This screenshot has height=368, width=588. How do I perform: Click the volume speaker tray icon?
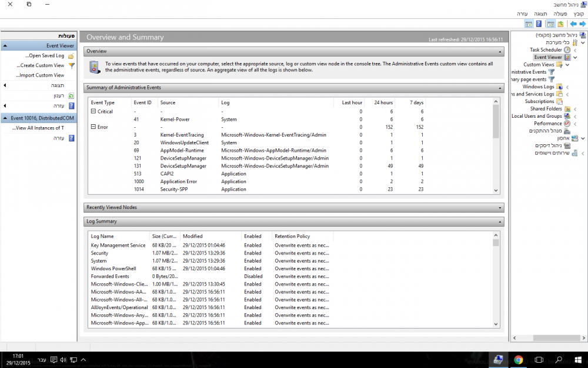64,360
